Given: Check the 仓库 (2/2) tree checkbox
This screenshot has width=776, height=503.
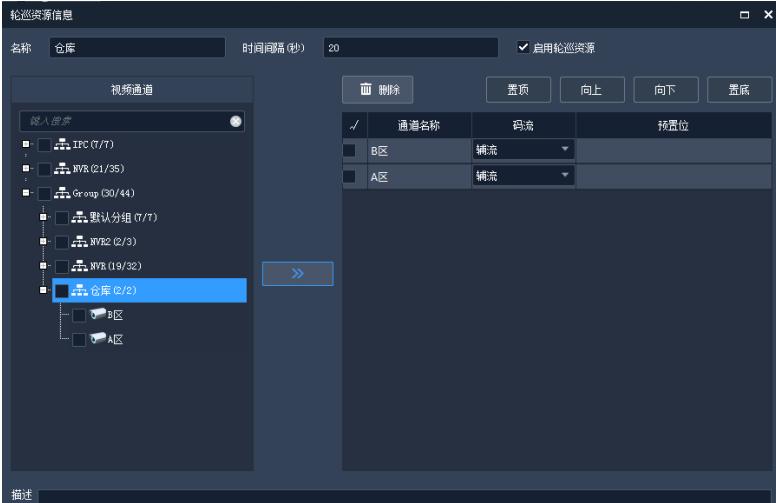Looking at the screenshot, I should point(62,291).
